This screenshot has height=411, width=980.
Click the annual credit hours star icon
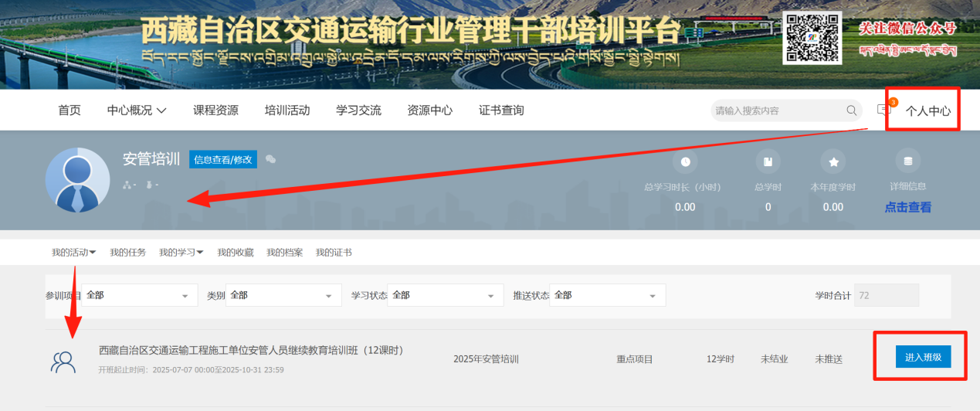tap(833, 161)
